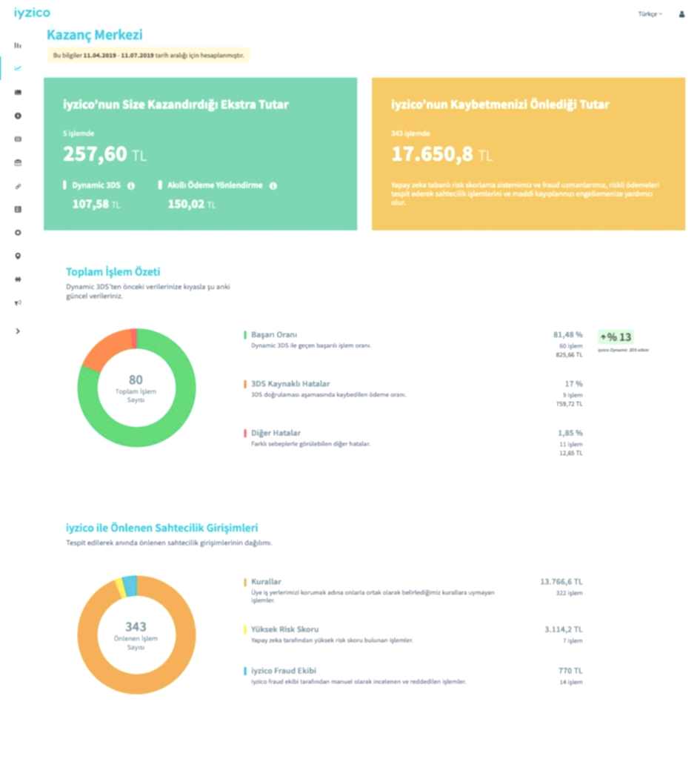Open the chain link icon in sidebar
This screenshot has width=700, height=759.
click(x=18, y=186)
